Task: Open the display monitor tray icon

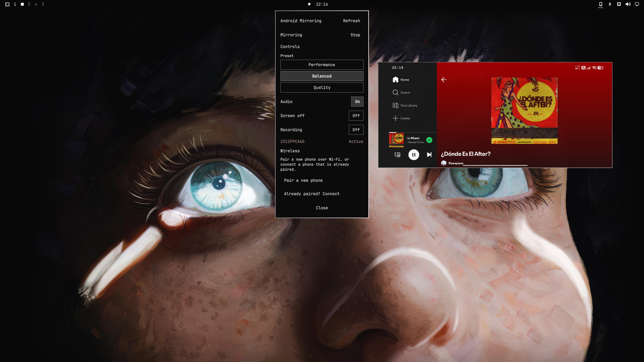Action: (x=637, y=4)
